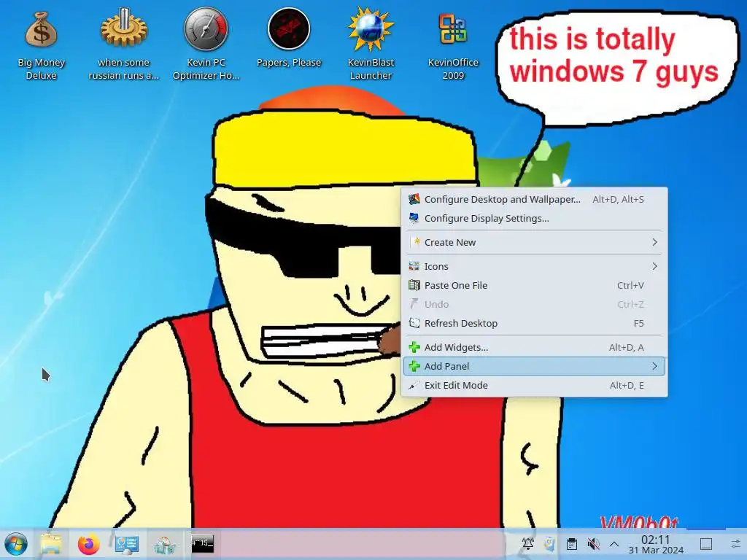Open the Windows 7 style start menu
This screenshot has height=560, width=747.
(16, 544)
